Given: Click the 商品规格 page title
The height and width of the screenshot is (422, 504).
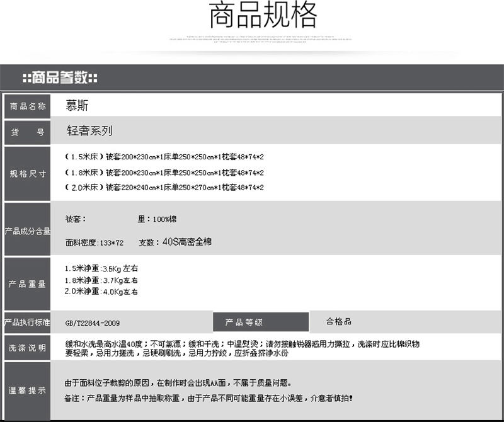Looking at the screenshot, I should click(263, 17).
